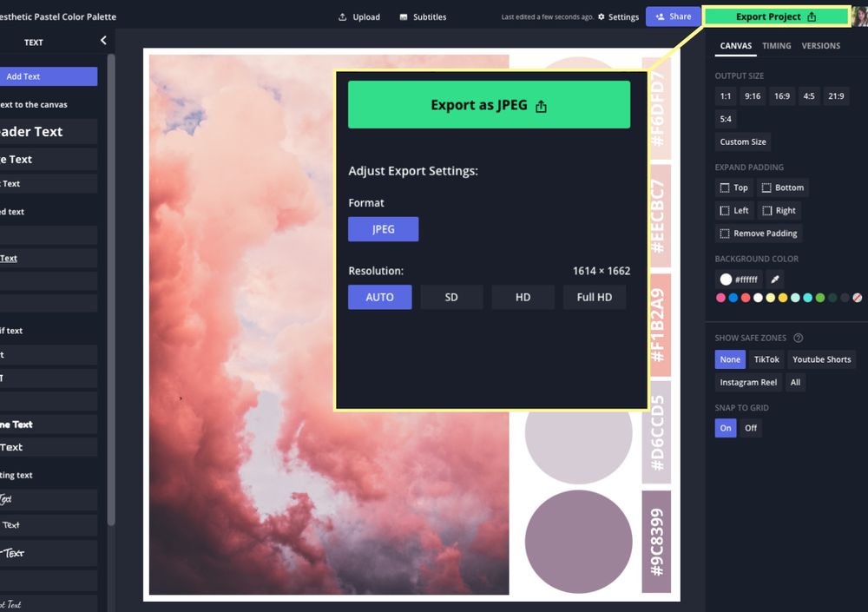
Task: Open Subtitles using the captions icon
Action: [x=404, y=16]
